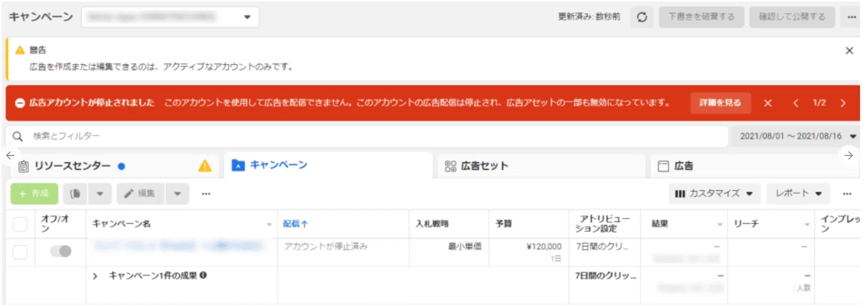Open the top-right more options ellipsis

point(852,17)
